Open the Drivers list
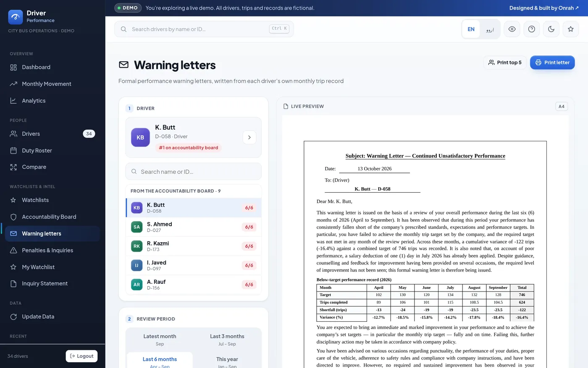This screenshot has height=368, width=588. [x=52, y=134]
